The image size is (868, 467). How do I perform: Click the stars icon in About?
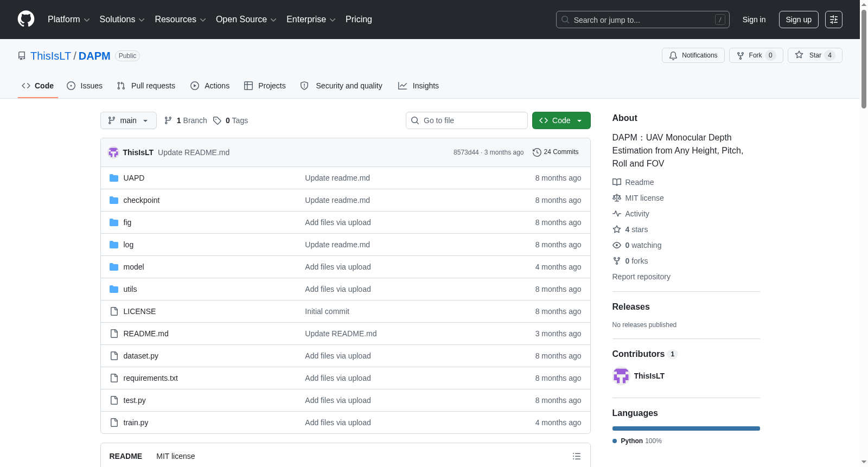click(x=617, y=229)
